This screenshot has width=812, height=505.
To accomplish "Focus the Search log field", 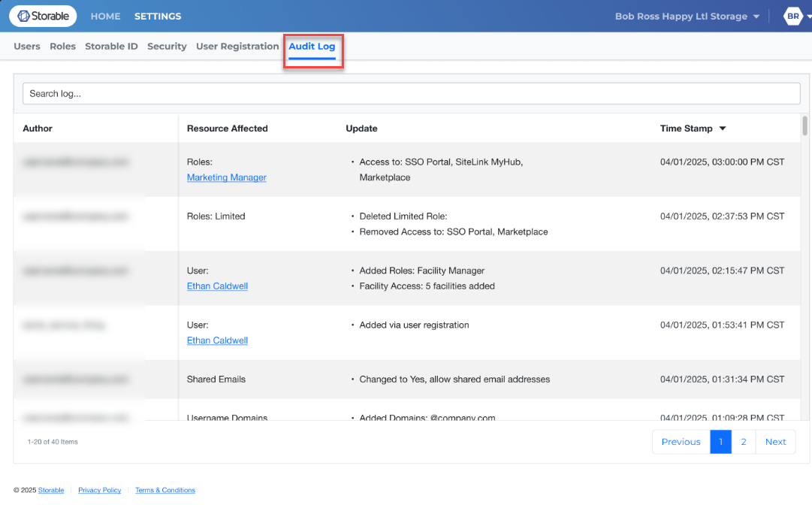I will [411, 94].
